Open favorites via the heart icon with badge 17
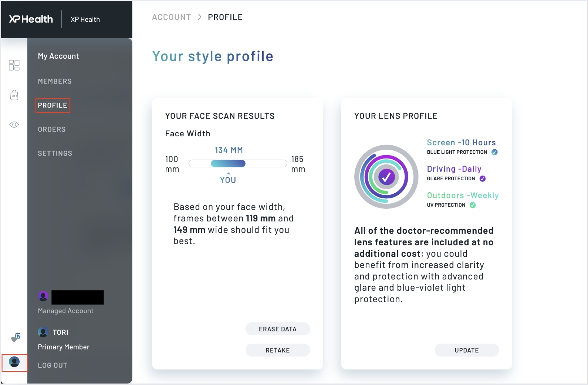The height and width of the screenshot is (385, 588). [x=14, y=337]
